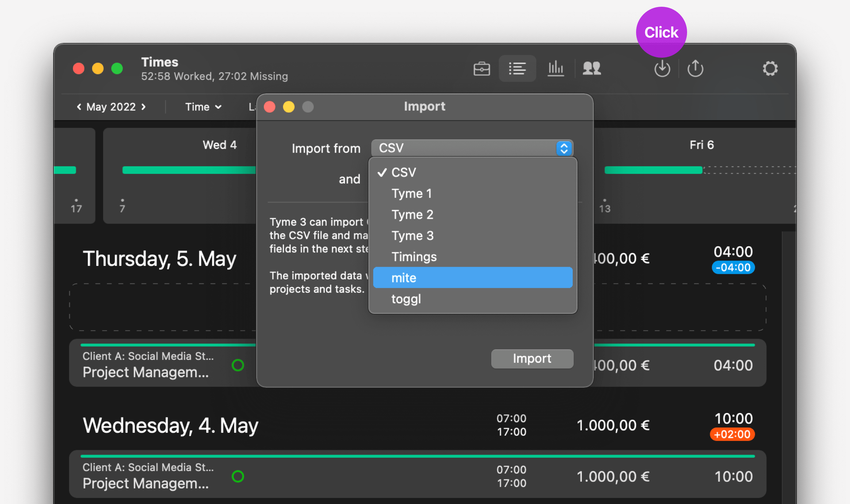This screenshot has height=504, width=850.
Task: Switch to the time entries list view
Action: [x=517, y=69]
